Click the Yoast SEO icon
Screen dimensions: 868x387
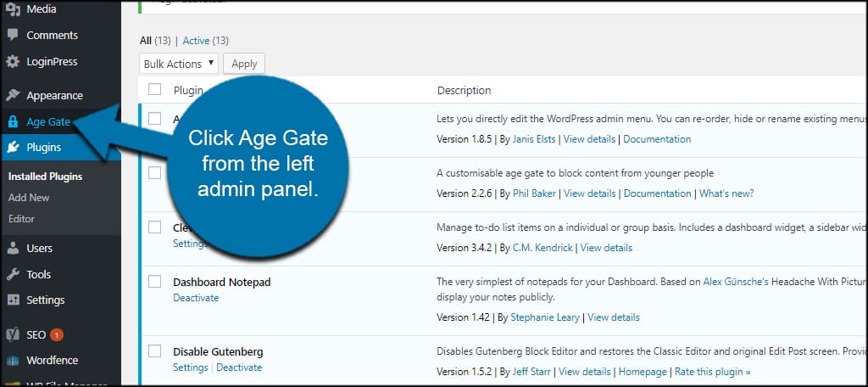[13, 335]
